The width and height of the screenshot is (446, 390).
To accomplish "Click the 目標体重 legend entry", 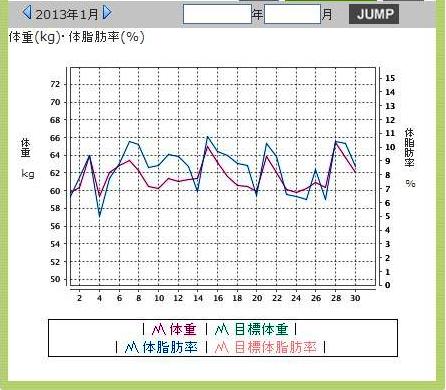I will (251, 329).
